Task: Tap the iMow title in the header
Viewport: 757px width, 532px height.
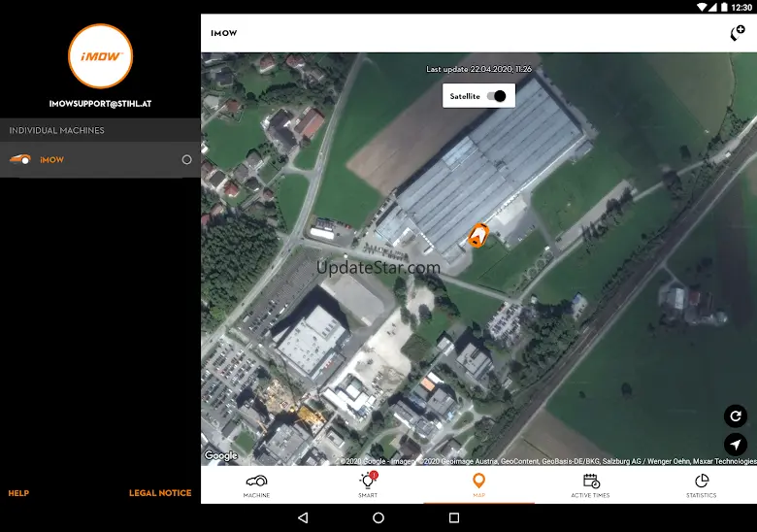Action: point(224,33)
